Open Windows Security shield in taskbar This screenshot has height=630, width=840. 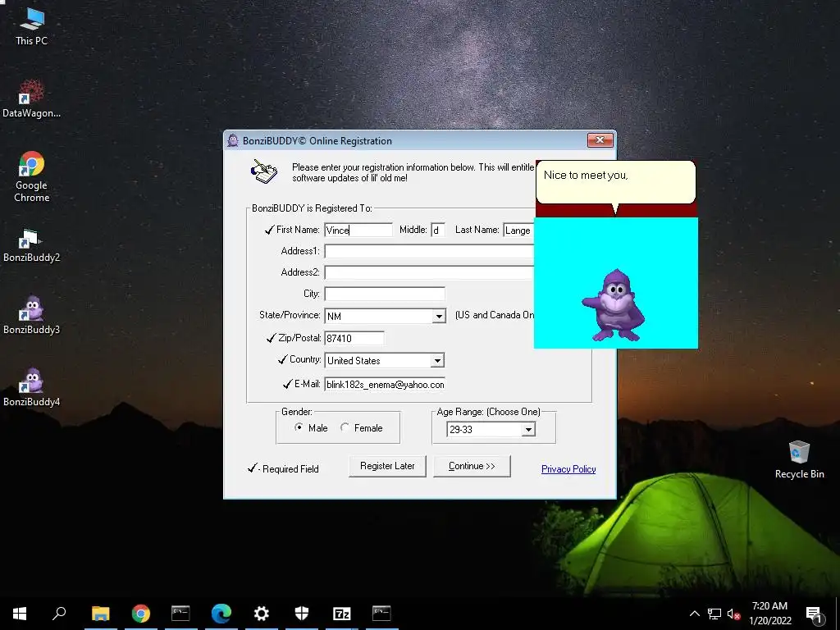[x=302, y=614]
